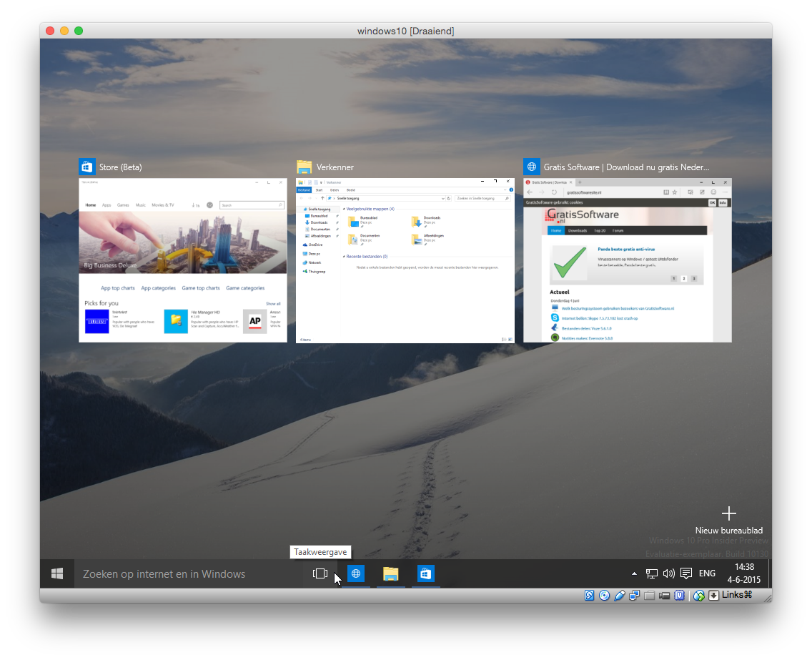The width and height of the screenshot is (812, 660).
Task: Add a new desktop with Nieuw bureaublad
Action: click(728, 519)
